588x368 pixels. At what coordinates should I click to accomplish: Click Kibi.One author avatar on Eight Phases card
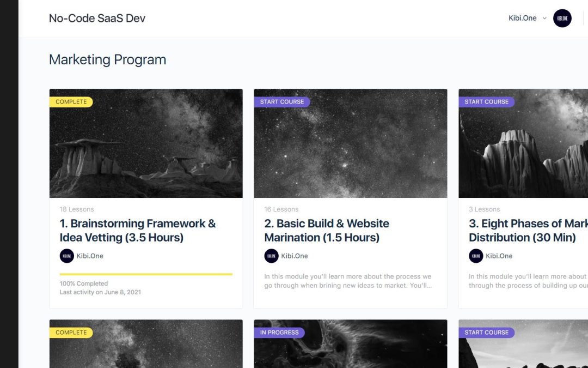tap(476, 256)
